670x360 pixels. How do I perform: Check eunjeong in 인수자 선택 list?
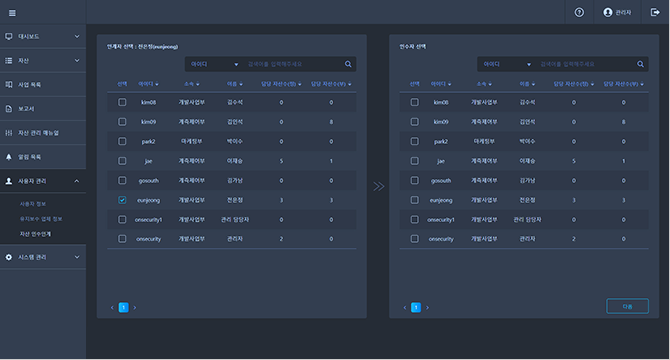(414, 200)
